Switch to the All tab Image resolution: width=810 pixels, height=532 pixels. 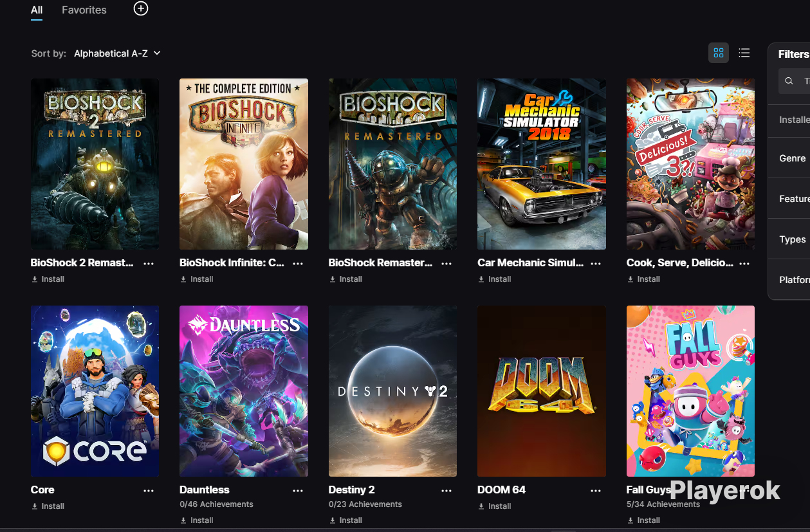[37, 10]
